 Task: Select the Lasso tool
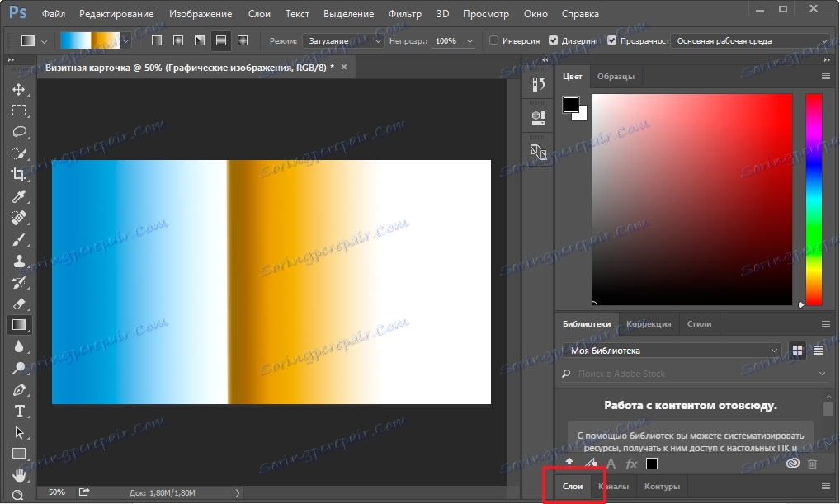pyautogui.click(x=18, y=132)
